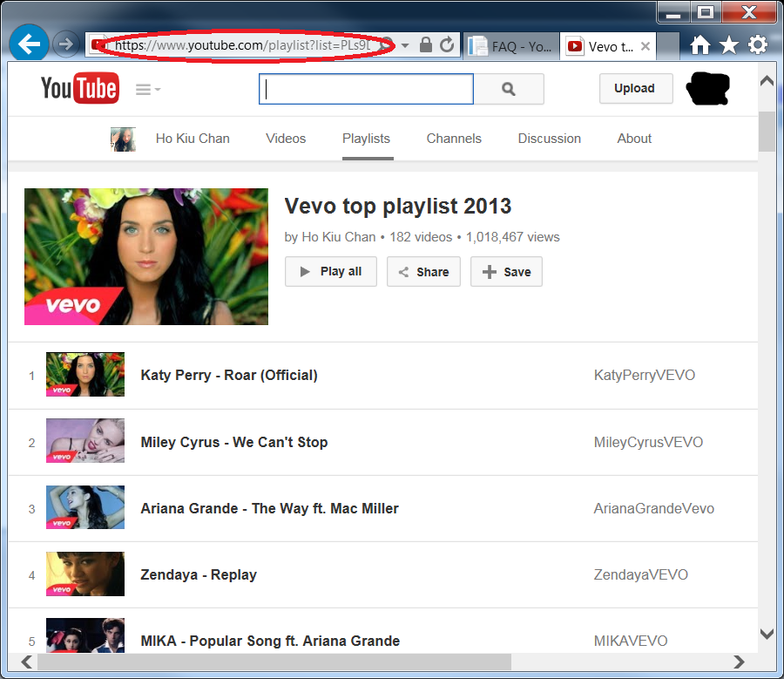This screenshot has width=784, height=679.
Task: Click the vertical scrollbar up arrow
Action: (767, 81)
